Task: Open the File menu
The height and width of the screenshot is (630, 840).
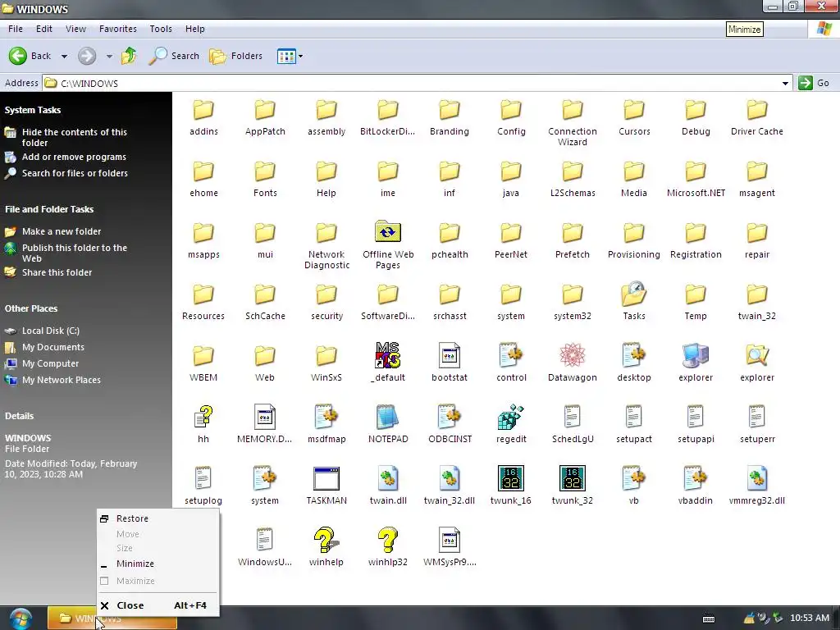Action: tap(16, 29)
